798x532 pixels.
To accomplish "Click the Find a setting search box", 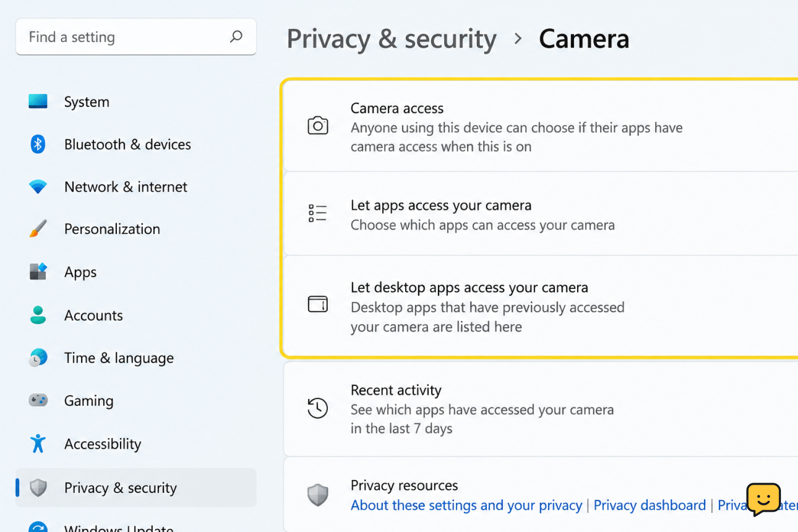I will (136, 37).
